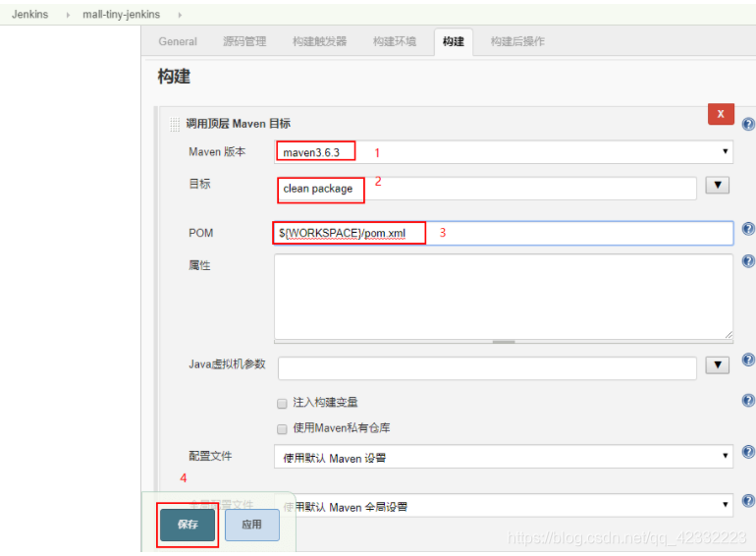Expand the Java虚拟机参数 arrow button
Image resolution: width=756 pixels, height=556 pixels.
(718, 365)
